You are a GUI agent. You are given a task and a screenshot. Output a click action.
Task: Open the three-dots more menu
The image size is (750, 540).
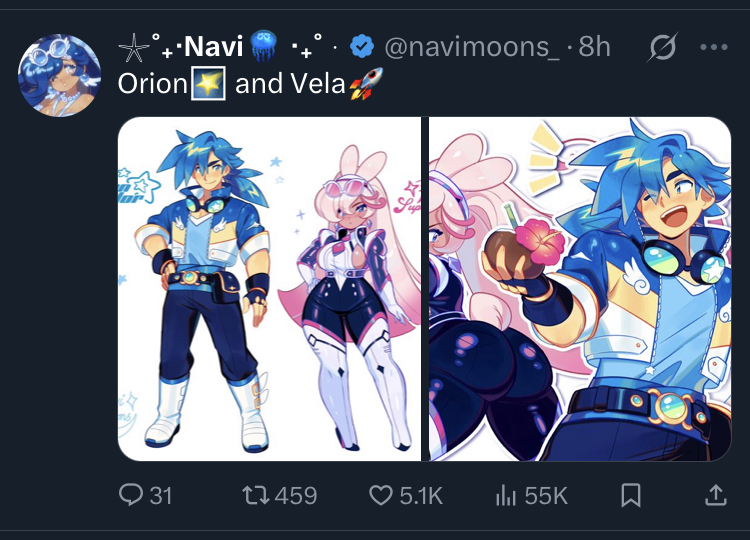point(714,47)
